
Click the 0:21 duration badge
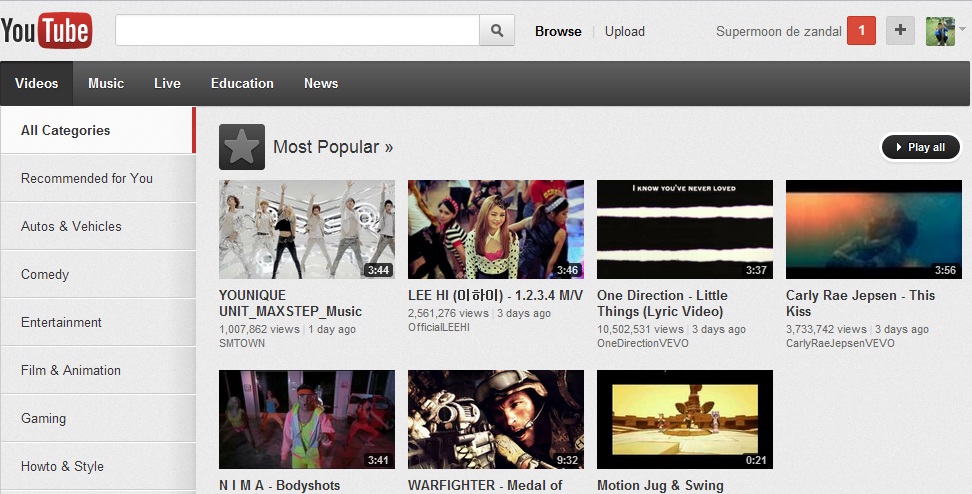(756, 461)
